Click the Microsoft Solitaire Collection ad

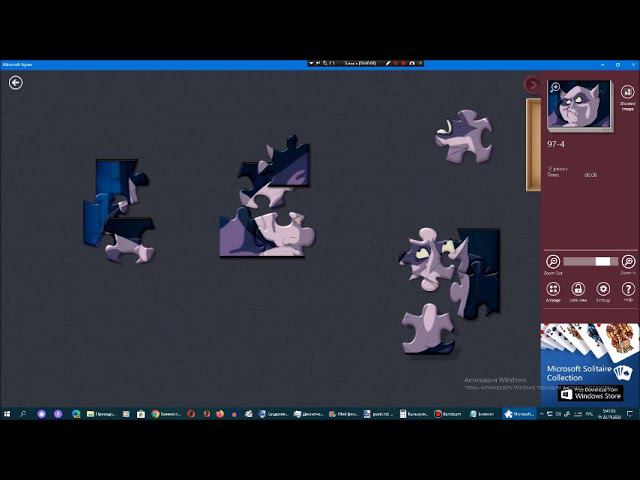pyautogui.click(x=589, y=364)
